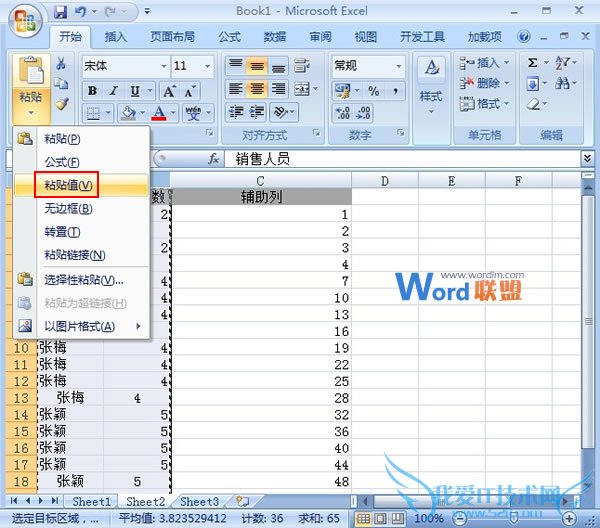Open Sort and Filter icon
Image resolution: width=600 pixels, height=528 pixels.
[x=562, y=63]
